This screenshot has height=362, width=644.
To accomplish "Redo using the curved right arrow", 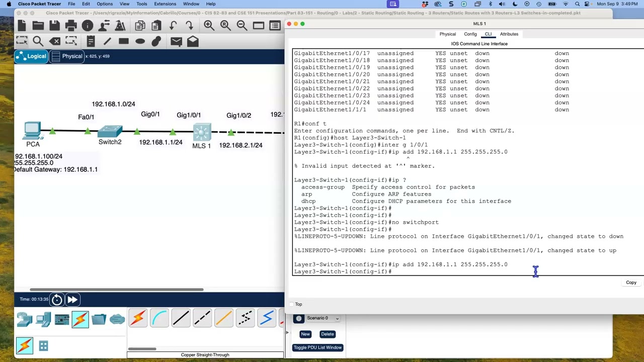I will (x=189, y=25).
